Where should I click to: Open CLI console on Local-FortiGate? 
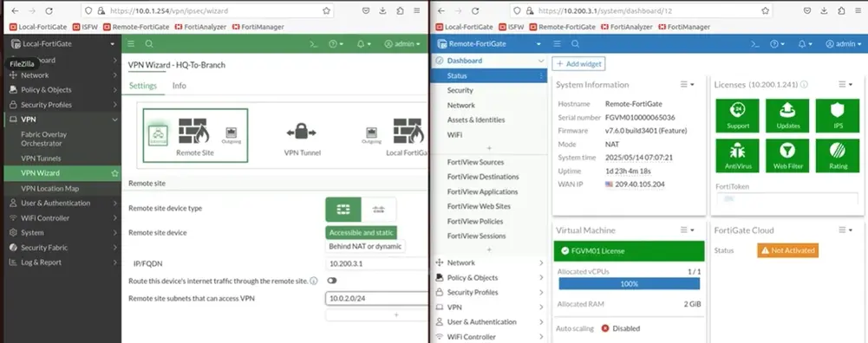313,43
